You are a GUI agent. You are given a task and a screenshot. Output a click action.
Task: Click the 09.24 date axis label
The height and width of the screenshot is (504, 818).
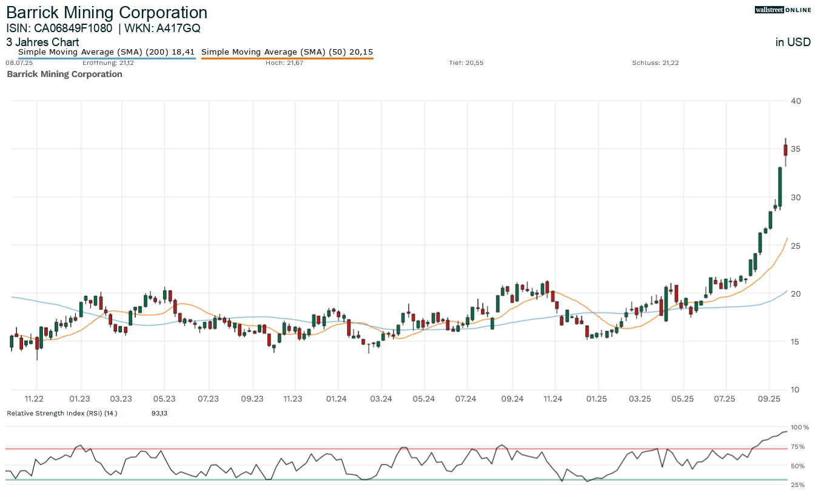click(512, 398)
